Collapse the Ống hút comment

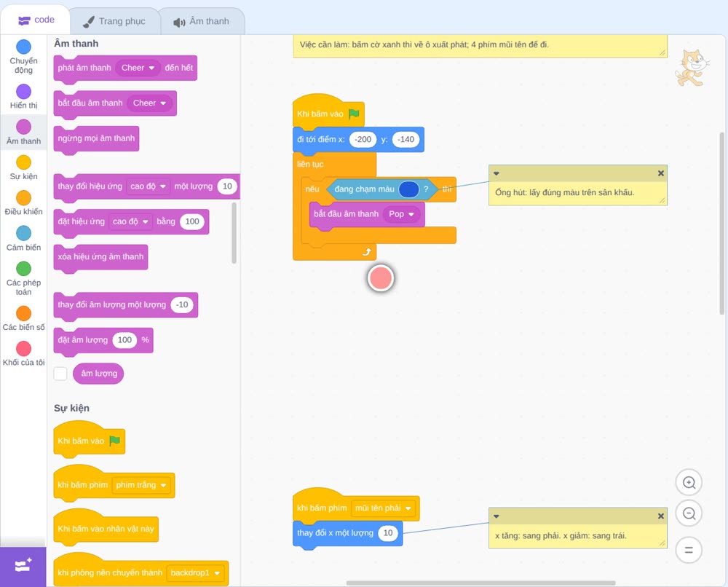[496, 173]
